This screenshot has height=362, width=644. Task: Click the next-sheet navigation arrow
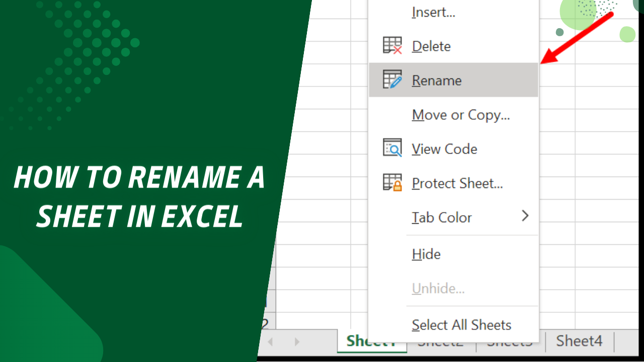(298, 341)
